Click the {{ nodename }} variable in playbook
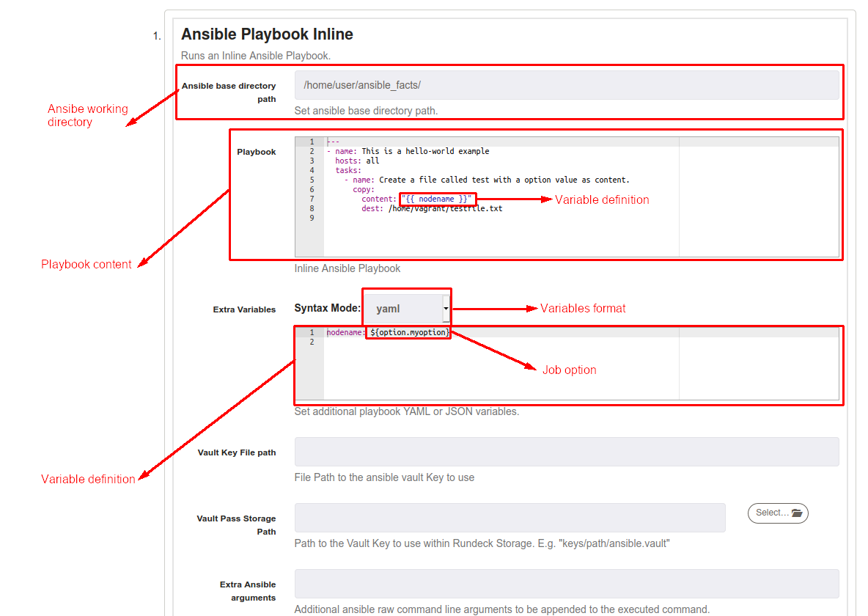 [438, 199]
